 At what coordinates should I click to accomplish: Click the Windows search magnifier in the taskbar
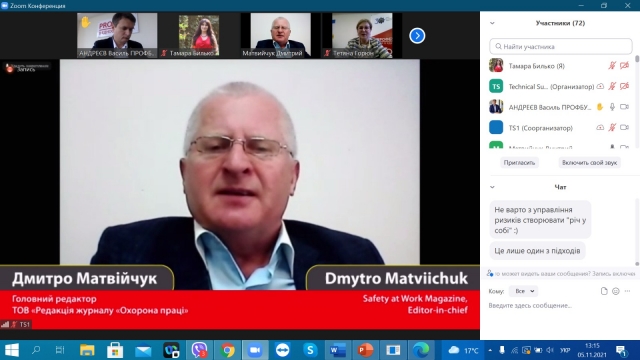click(x=36, y=350)
